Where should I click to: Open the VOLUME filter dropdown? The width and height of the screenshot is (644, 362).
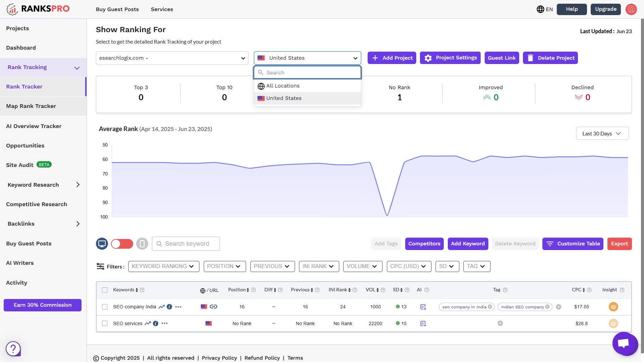[x=363, y=266]
